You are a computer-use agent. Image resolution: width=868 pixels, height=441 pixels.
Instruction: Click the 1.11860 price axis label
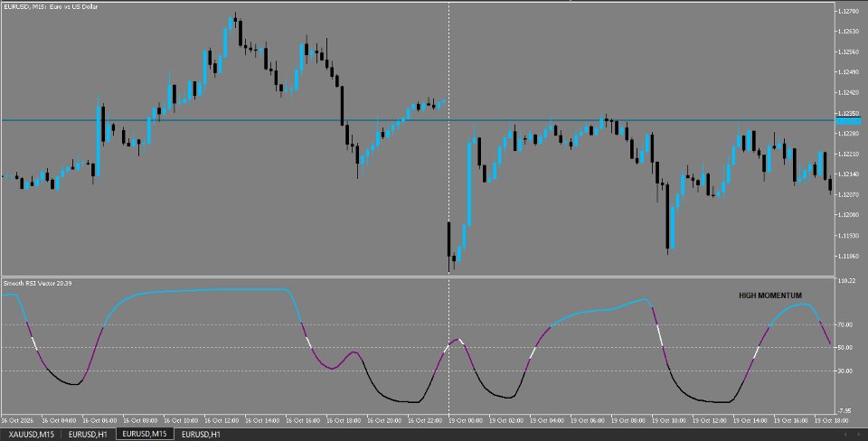(849, 256)
